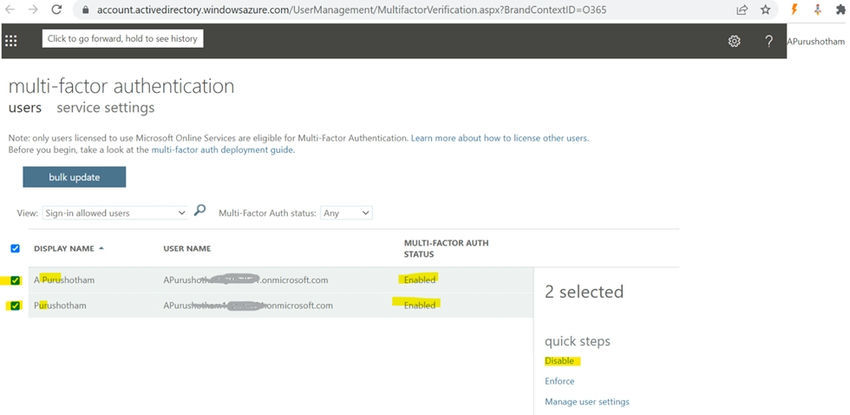Screen dimensions: 850x415
Task: Uncheck the Purushotham user row checkbox
Action: coord(15,306)
